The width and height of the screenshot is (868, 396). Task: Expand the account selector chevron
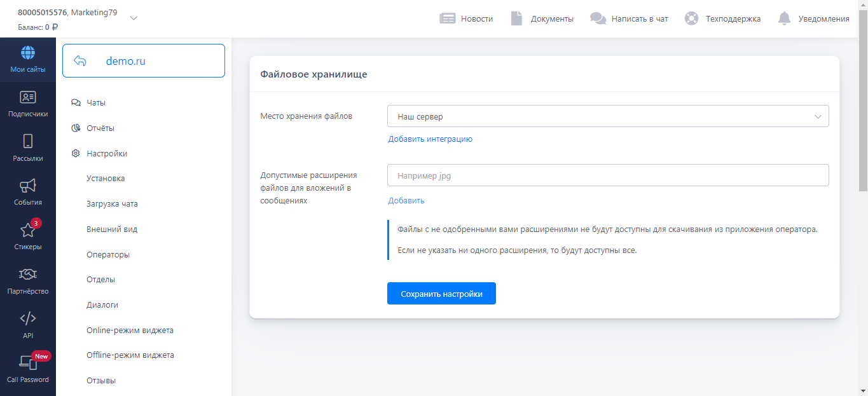134,18
